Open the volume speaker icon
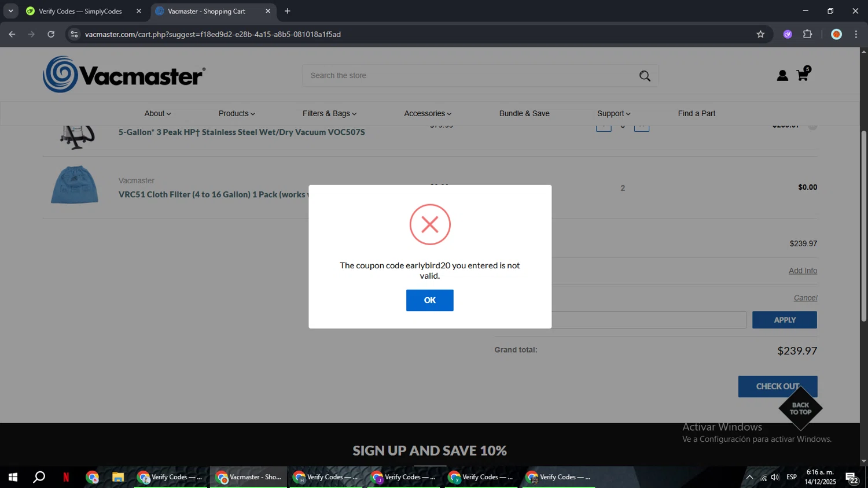The height and width of the screenshot is (488, 868). (775, 477)
